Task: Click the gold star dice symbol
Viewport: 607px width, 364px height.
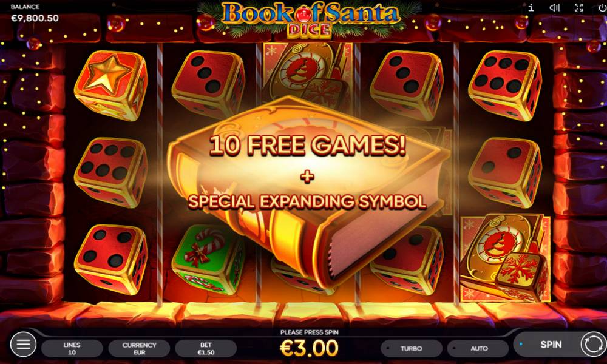Action: (112, 85)
